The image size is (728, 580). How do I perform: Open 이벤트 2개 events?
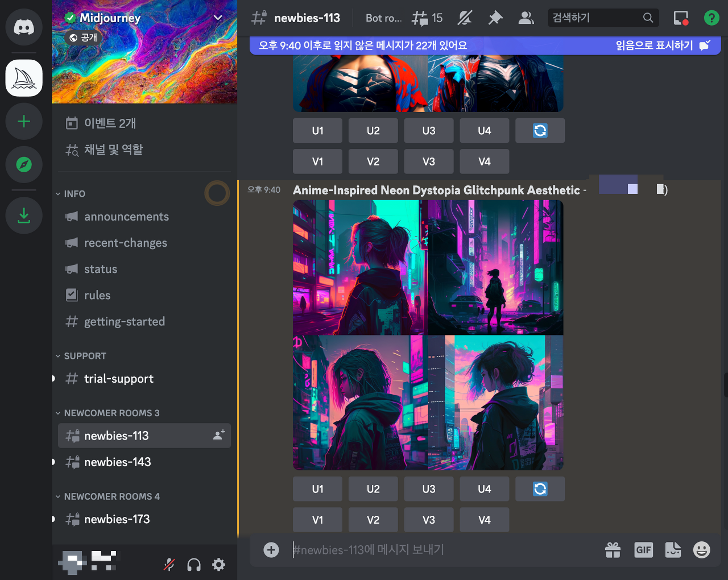coord(144,123)
